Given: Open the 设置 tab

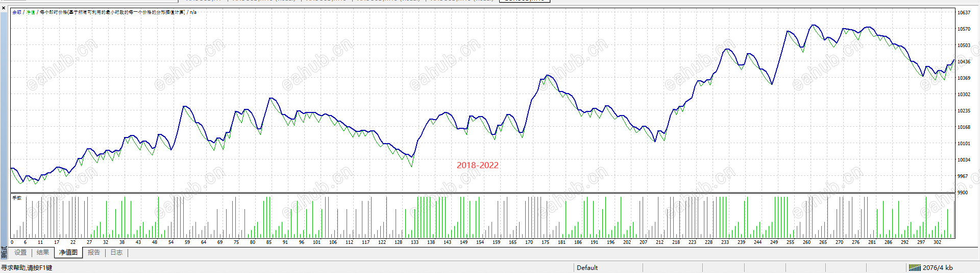Looking at the screenshot, I should point(20,253).
